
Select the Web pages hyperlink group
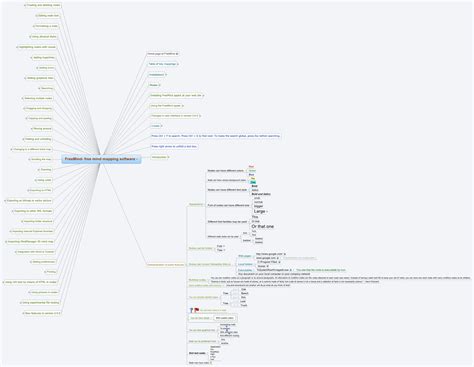pos(245,256)
